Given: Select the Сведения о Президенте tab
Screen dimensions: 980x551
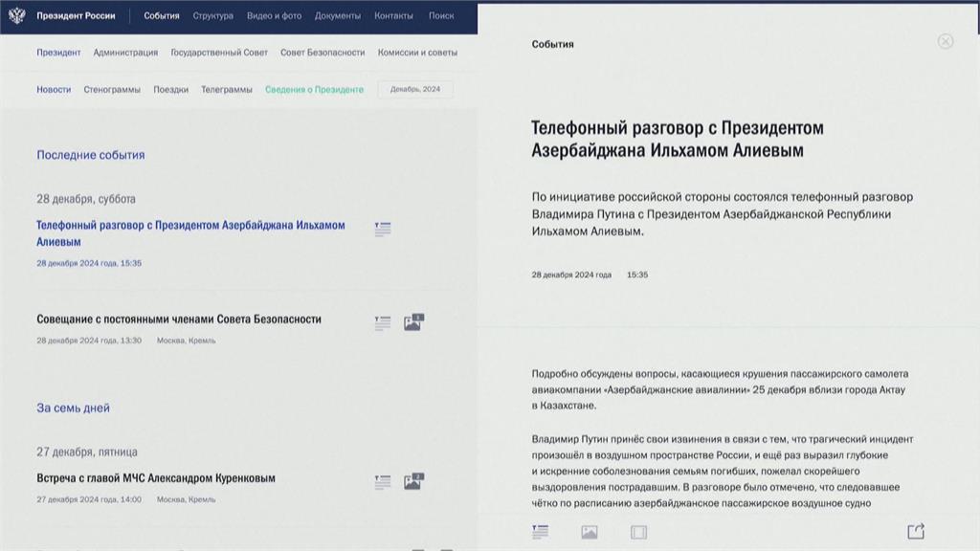Looking at the screenshot, I should [314, 89].
